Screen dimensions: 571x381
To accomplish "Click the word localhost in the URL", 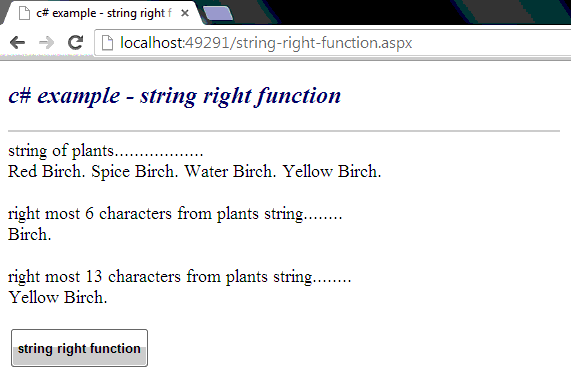I will tap(152, 43).
